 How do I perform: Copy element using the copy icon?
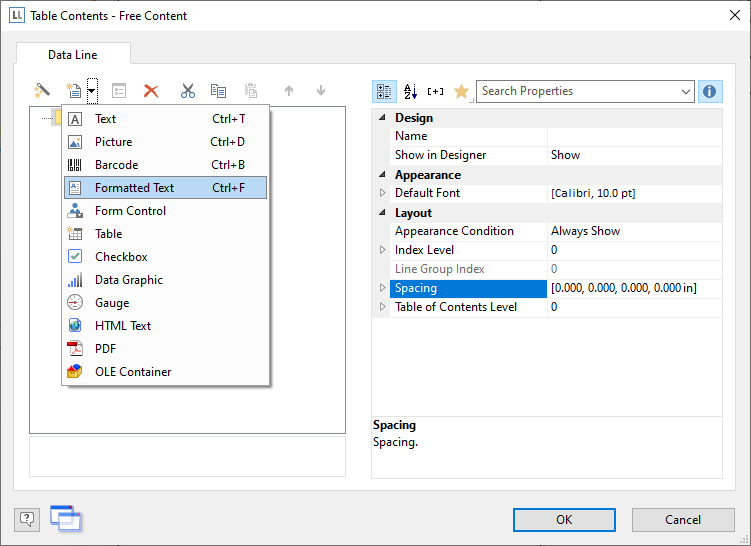click(x=218, y=91)
